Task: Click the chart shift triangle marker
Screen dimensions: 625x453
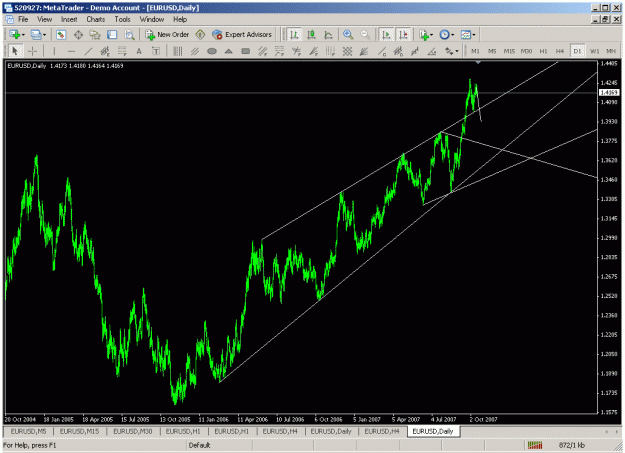Action: [x=478, y=63]
